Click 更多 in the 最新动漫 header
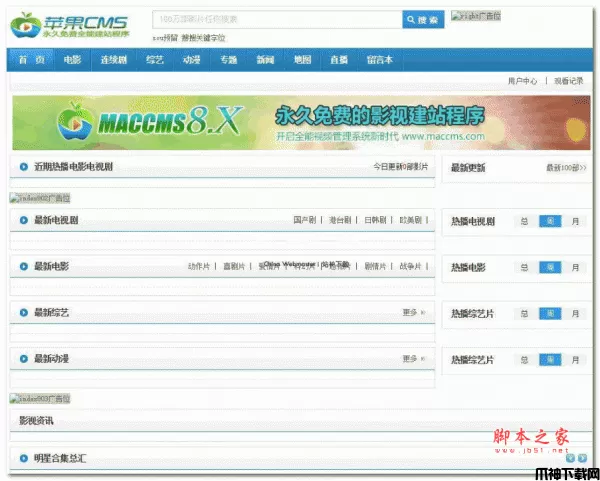Image resolution: width=600 pixels, height=481 pixels. [414, 359]
